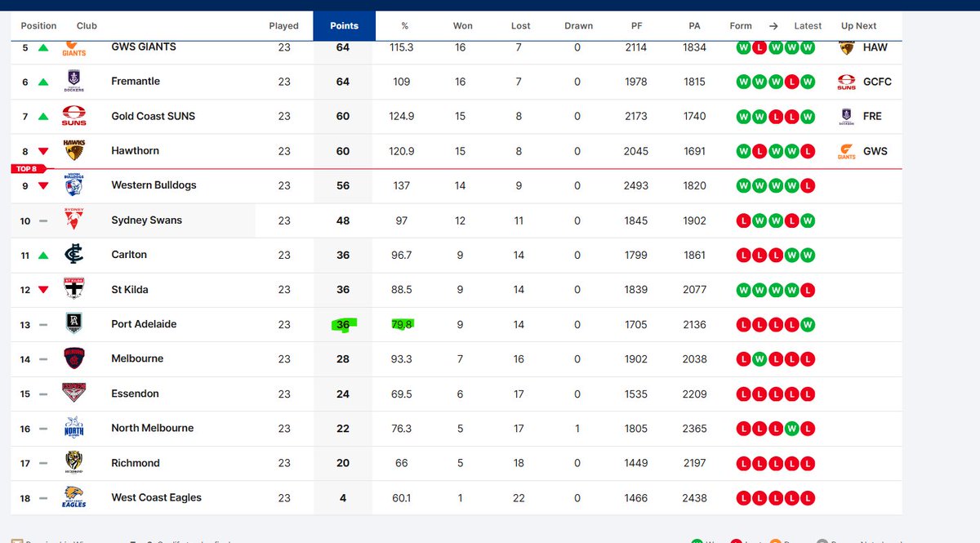Click Fremantle logo in Gold Coast's Up Next

[847, 116]
